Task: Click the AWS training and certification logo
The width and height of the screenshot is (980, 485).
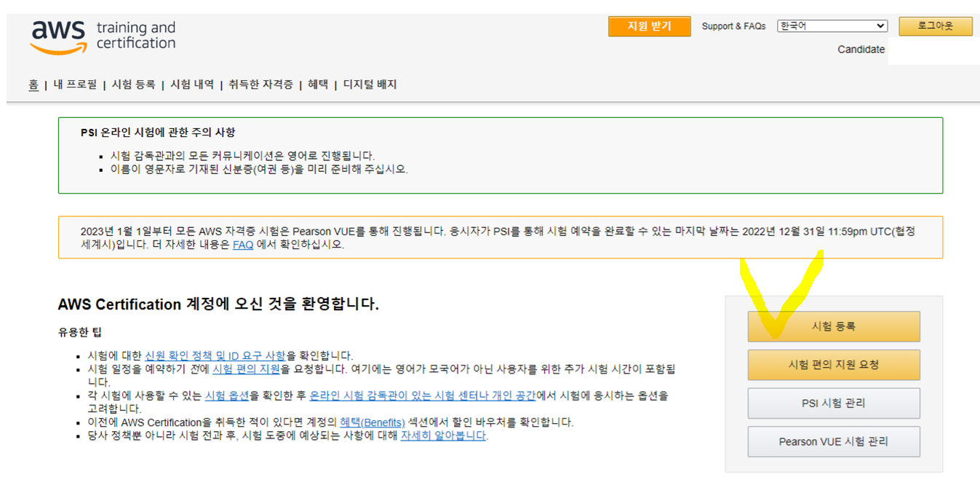Action: [103, 36]
